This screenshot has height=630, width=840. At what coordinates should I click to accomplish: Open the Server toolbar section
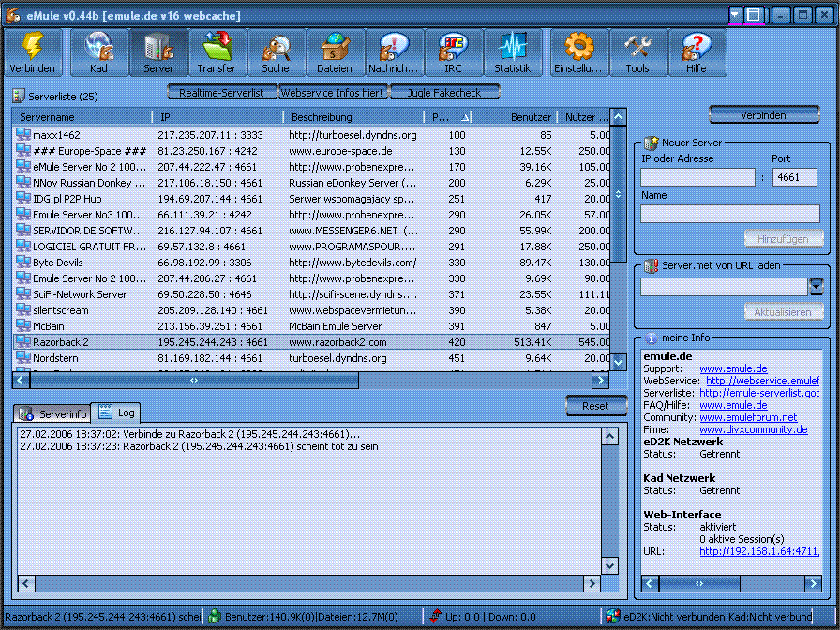(158, 52)
